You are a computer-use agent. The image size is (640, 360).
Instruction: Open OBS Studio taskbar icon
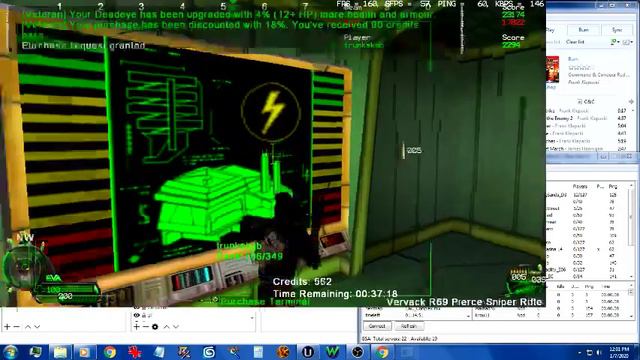[358, 352]
